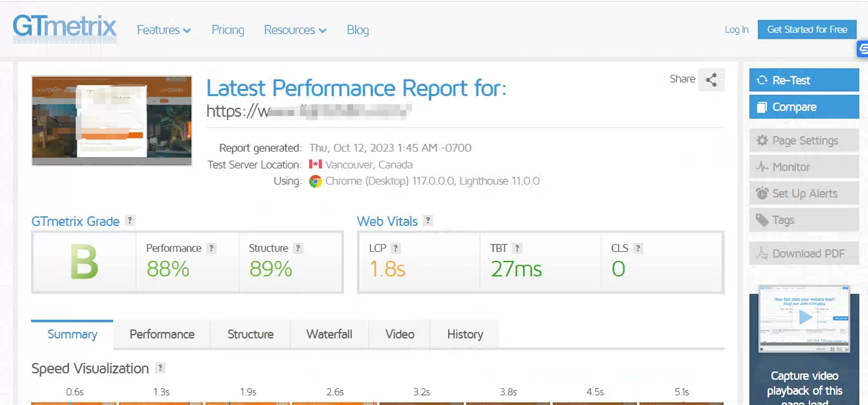This screenshot has height=405, width=868.
Task: Click the GTmetrix Grade help question mark
Action: pos(130,221)
